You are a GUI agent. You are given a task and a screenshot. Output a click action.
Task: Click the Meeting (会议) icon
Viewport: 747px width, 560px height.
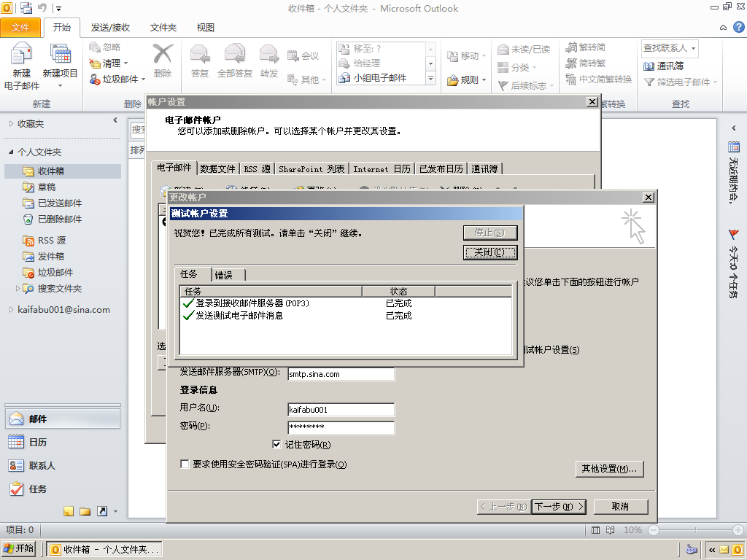pos(293,55)
